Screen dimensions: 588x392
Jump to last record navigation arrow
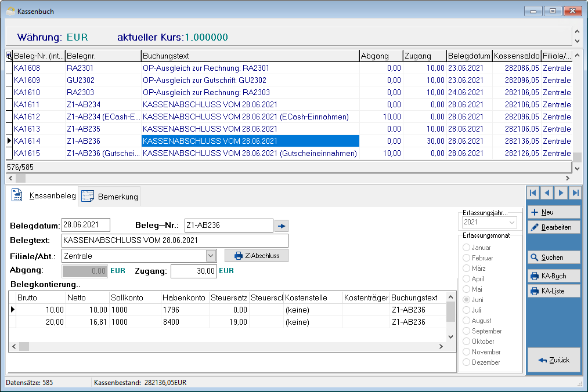tap(575, 193)
